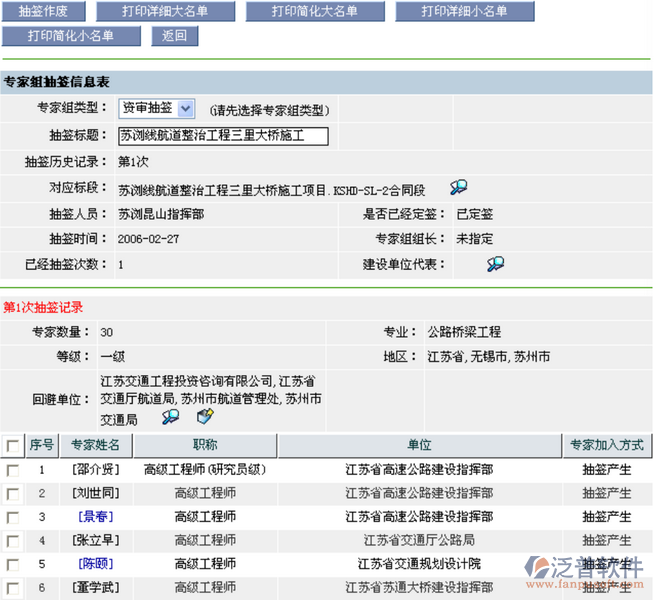
Task: Click the 抽签作废 button
Action: 44,12
